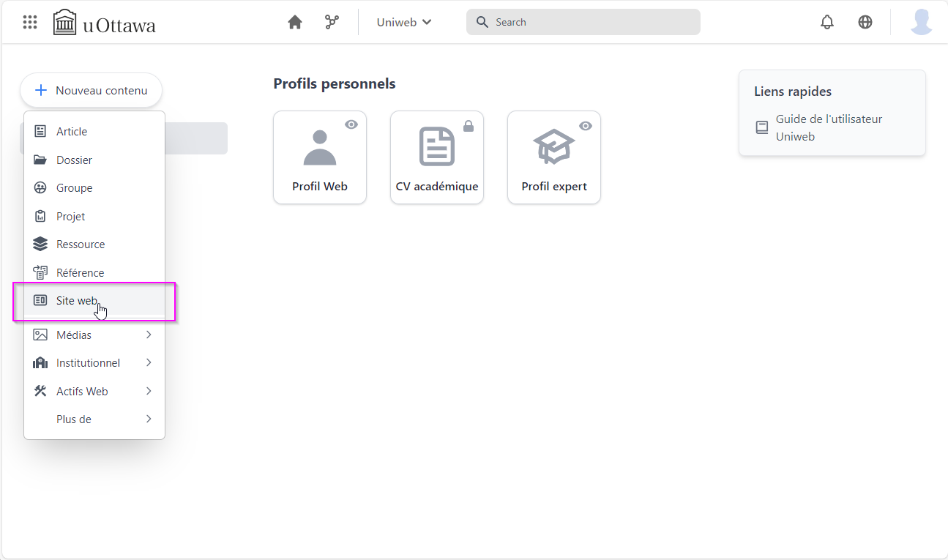Expand the Actifs Web submenu arrow

point(149,391)
